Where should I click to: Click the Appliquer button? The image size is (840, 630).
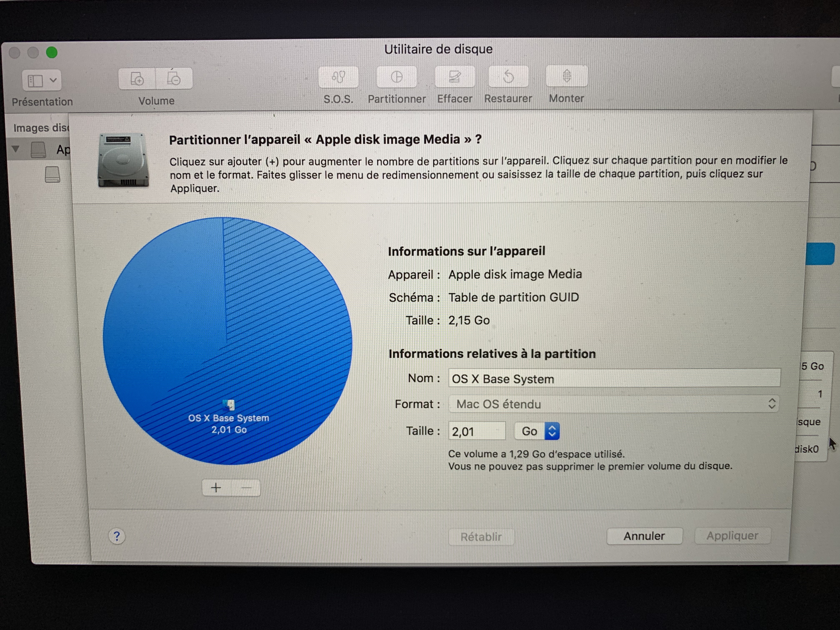732,535
